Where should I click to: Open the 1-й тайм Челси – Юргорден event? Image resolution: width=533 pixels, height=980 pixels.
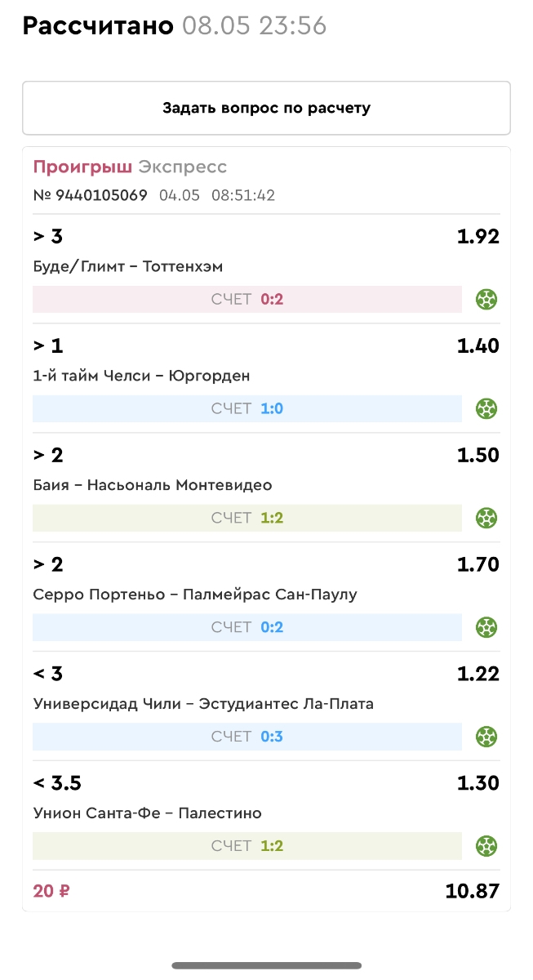[141, 376]
